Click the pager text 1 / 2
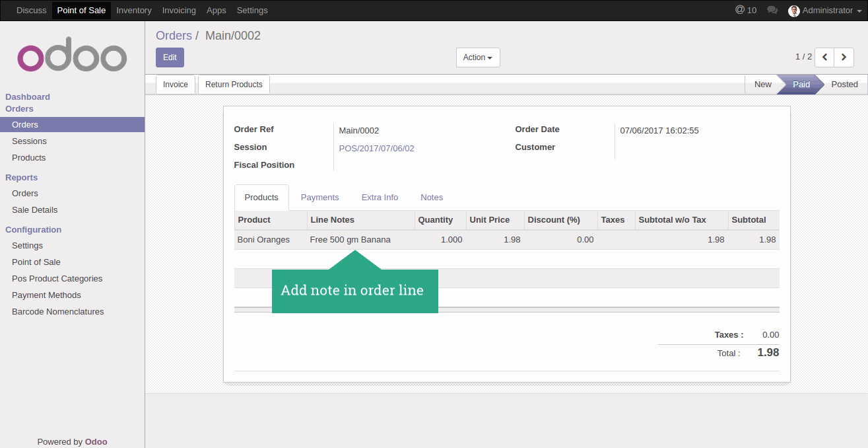The height and width of the screenshot is (448, 868). coord(803,57)
